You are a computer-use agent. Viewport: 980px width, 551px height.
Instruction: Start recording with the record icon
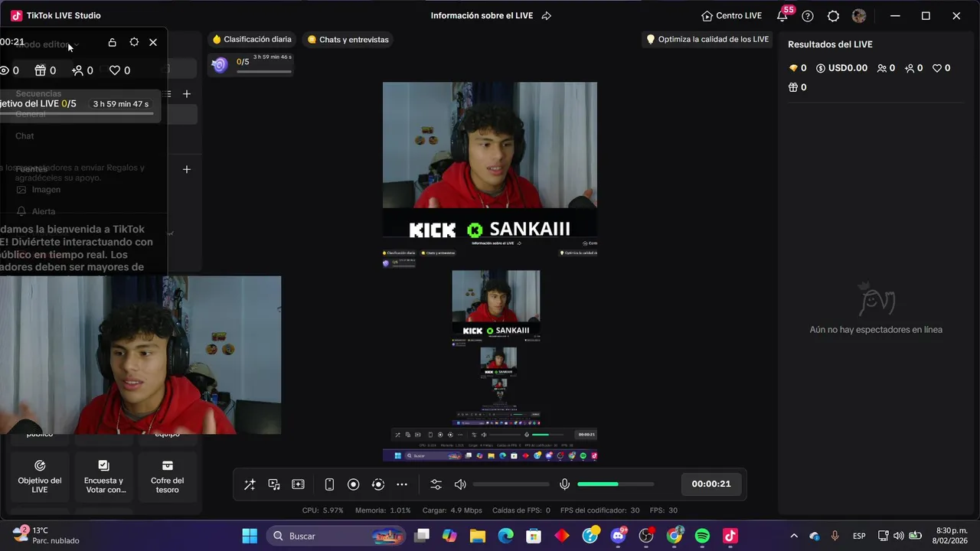click(x=354, y=484)
